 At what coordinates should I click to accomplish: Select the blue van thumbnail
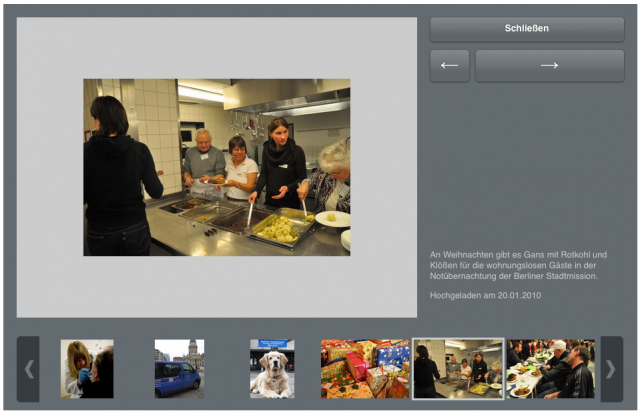coord(179,369)
